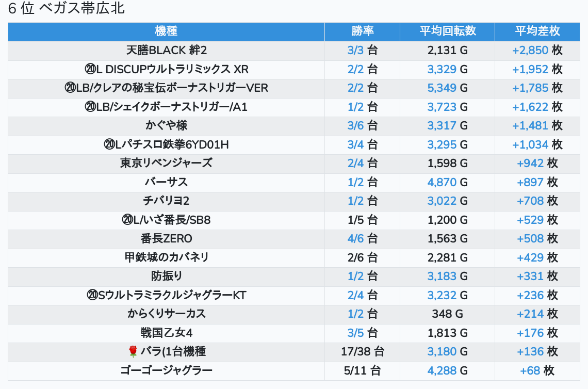
Task: Select the +1,481 value in かぐや様 row
Action: [530, 126]
